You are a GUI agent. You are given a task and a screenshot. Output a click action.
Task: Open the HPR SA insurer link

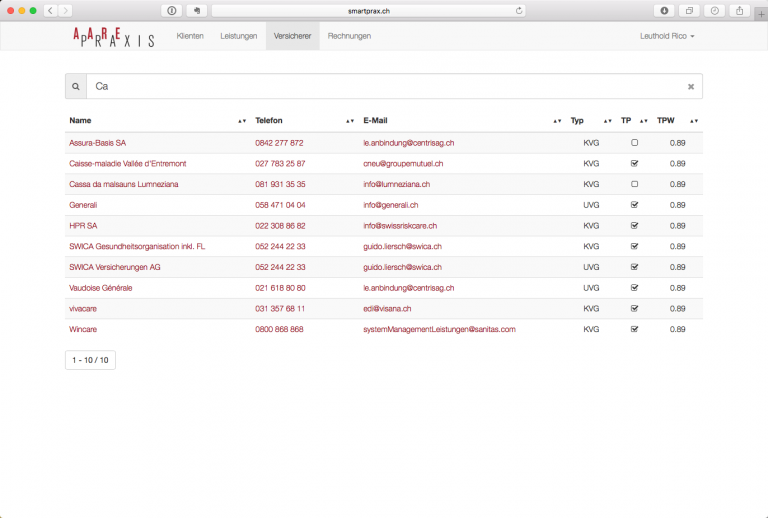[83, 226]
